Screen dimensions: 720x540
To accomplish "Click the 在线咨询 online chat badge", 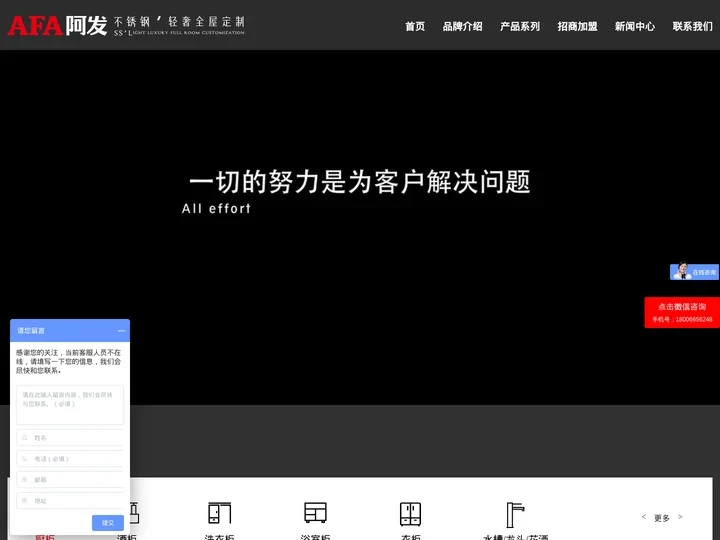I will 694,271.
